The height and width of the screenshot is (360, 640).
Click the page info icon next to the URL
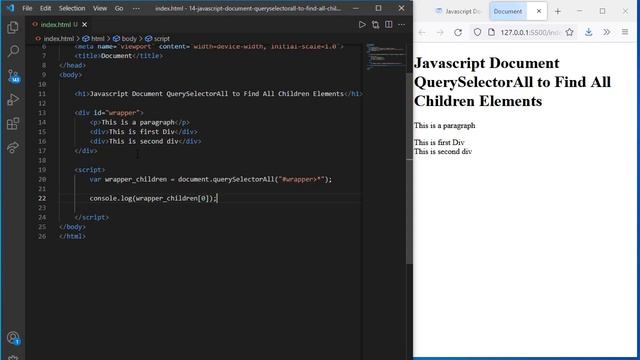point(491,32)
